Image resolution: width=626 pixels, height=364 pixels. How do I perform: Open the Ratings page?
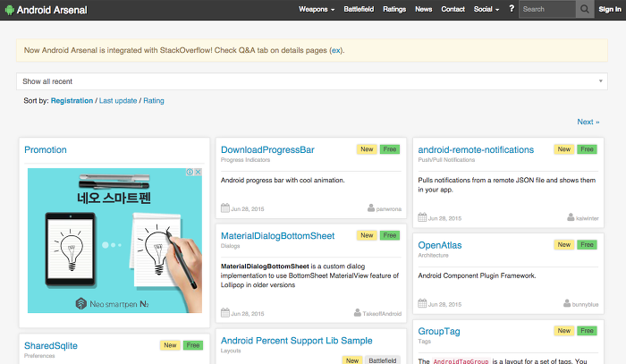pos(394,9)
